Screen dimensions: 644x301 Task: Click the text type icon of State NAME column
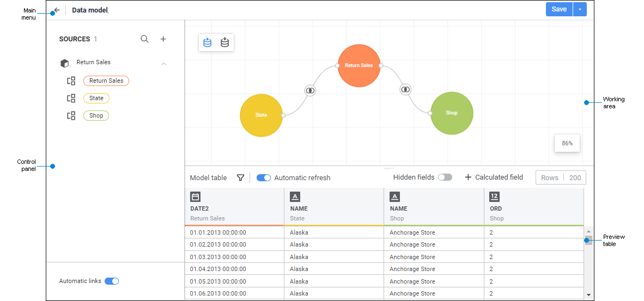pyautogui.click(x=295, y=197)
